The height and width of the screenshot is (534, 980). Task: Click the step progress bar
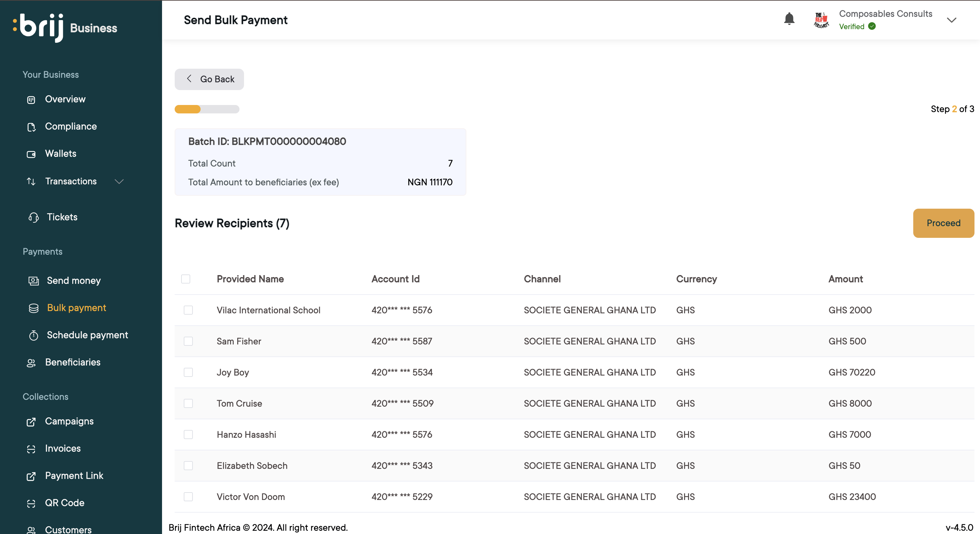pyautogui.click(x=207, y=109)
